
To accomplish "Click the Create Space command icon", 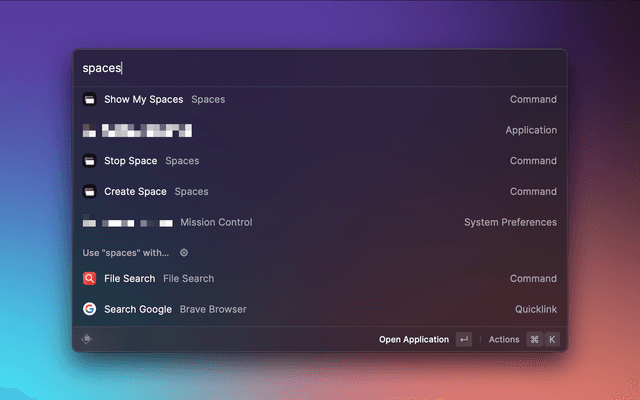I will click(89, 192).
